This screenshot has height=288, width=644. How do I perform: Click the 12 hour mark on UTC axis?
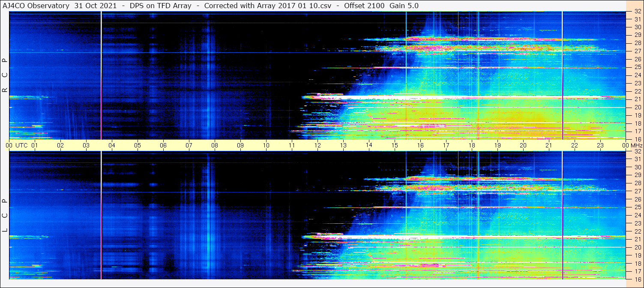pos(318,145)
